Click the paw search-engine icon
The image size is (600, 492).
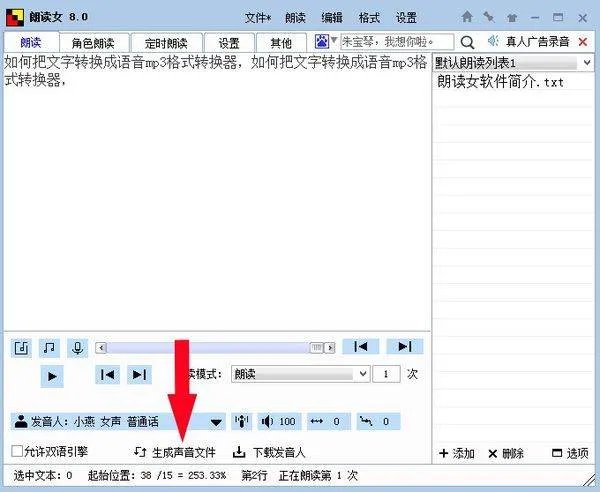(322, 41)
